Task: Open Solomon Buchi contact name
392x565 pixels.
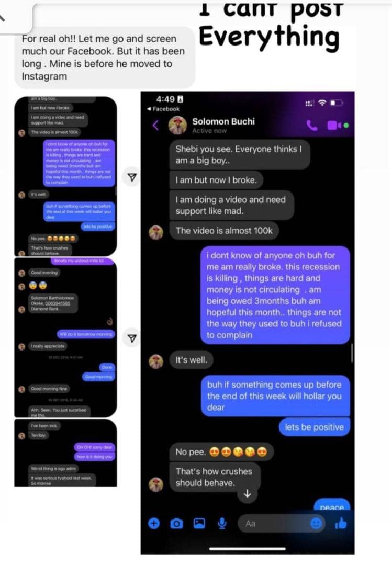Action: (x=223, y=121)
